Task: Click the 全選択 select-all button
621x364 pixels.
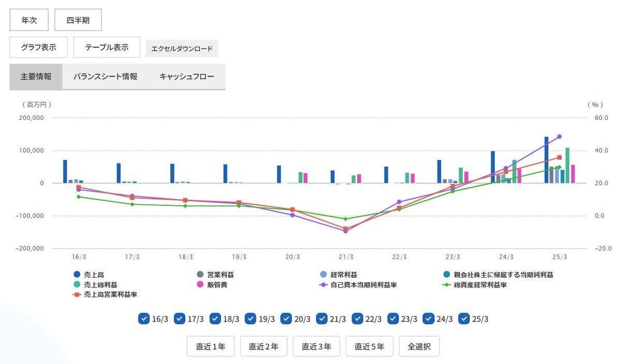Action: (419, 346)
